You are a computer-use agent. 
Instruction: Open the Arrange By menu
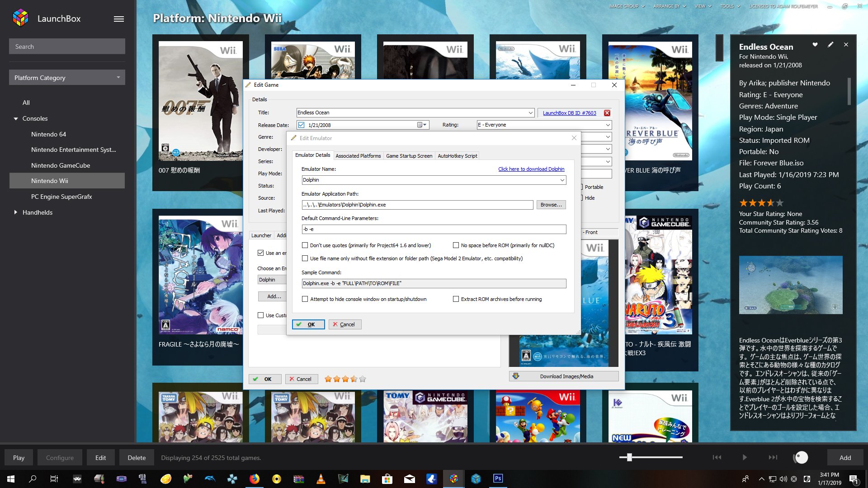click(670, 6)
